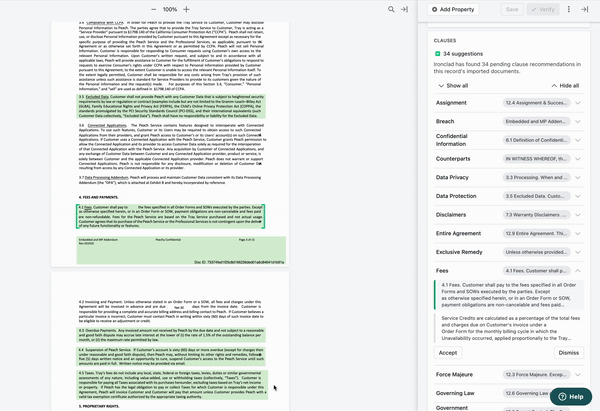
Task: Click the green 34 suggestions icon
Action: coord(437,54)
